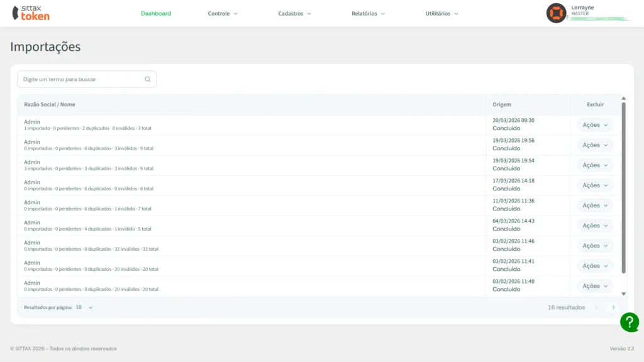Click the Excluir column header
The height and width of the screenshot is (362, 644).
tap(595, 104)
